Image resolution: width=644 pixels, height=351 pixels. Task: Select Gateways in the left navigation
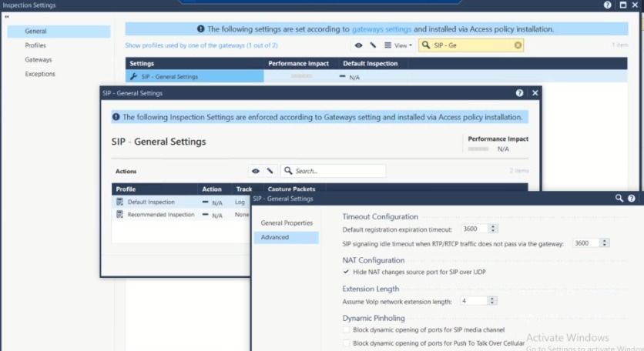pos(39,59)
